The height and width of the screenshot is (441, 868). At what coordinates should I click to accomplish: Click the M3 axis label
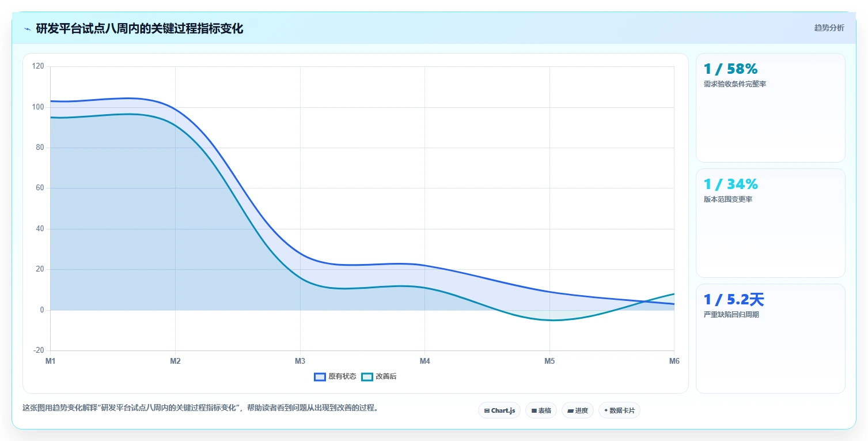click(x=300, y=361)
